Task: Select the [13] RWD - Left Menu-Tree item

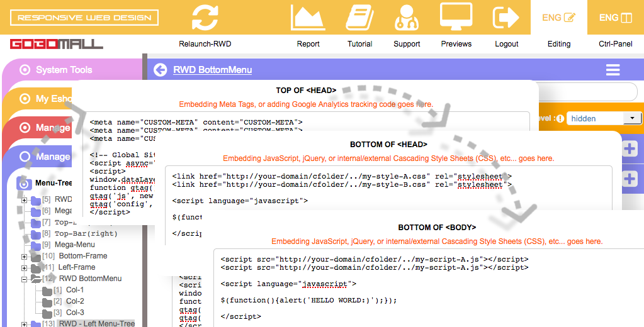Action: click(89, 323)
